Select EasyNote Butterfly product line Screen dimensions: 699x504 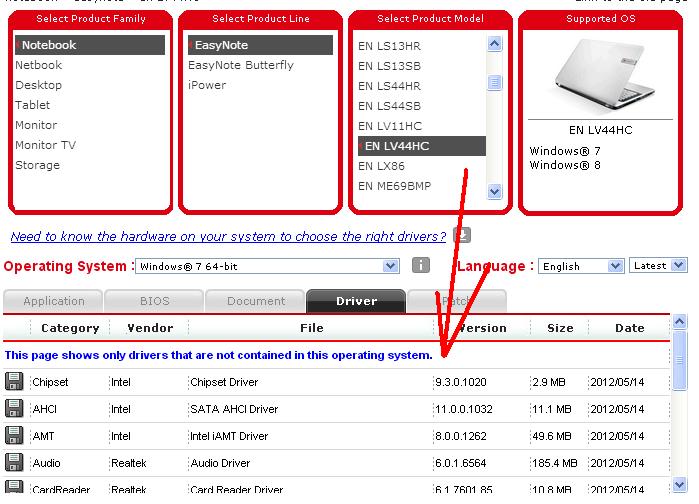[x=241, y=65]
